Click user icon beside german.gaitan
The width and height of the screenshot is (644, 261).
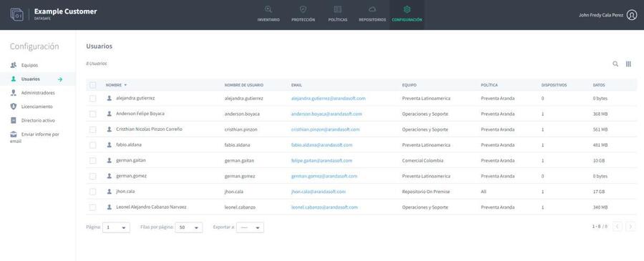pyautogui.click(x=109, y=160)
